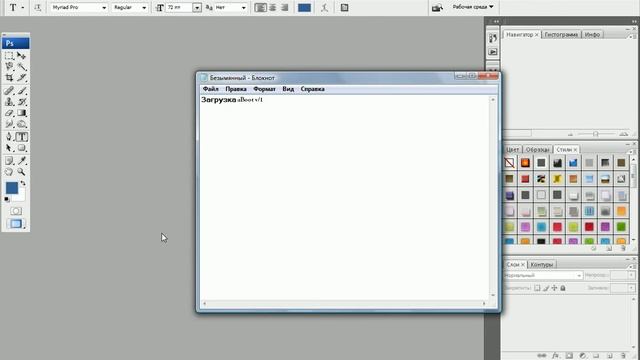The width and height of the screenshot is (640, 360).
Task: Select the Shape tool
Action: point(22,148)
